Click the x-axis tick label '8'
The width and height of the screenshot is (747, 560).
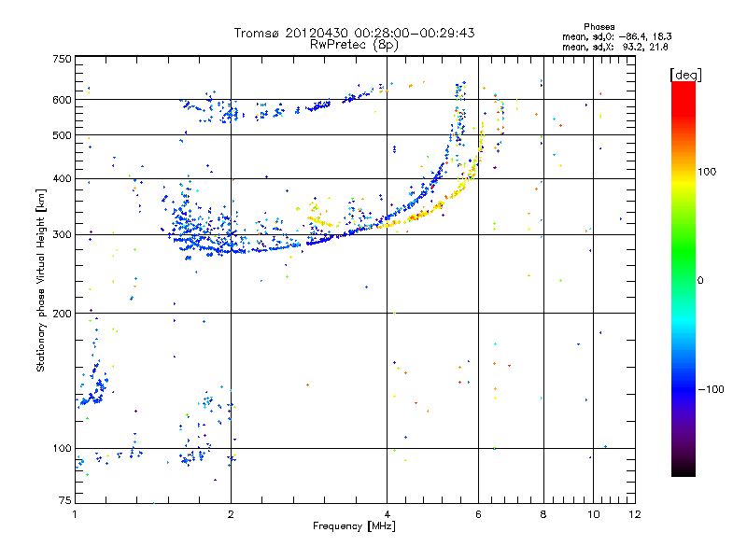coord(543,514)
